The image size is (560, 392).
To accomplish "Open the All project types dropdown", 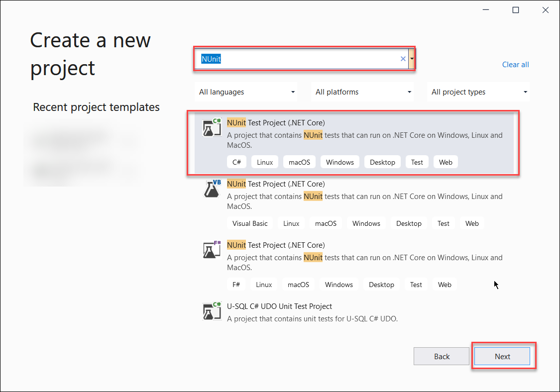I will (478, 92).
